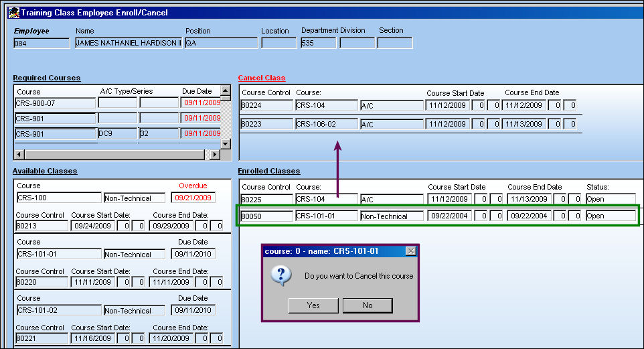
Task: Click enrolled course CRS-101-01 field
Action: tap(327, 216)
